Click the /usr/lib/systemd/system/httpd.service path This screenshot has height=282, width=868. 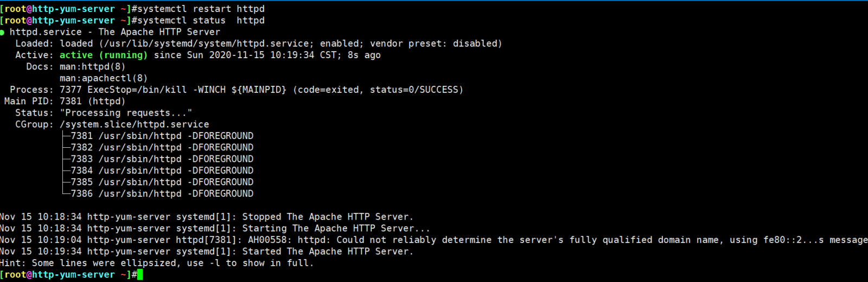coord(208,43)
